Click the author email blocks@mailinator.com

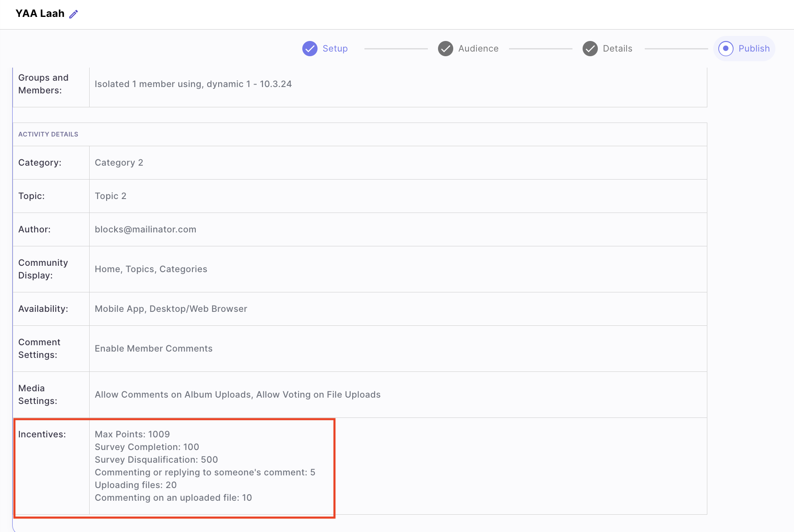point(145,229)
